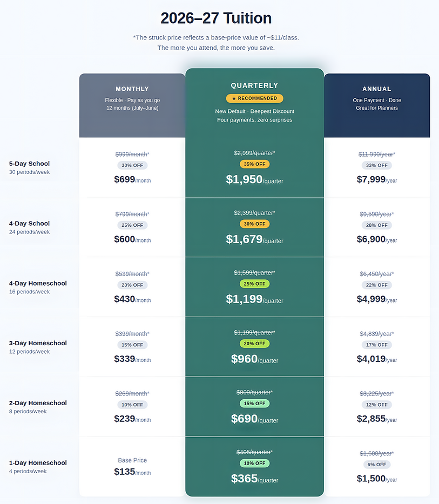Image resolution: width=439 pixels, height=504 pixels.
Task: Click the 35% OFF badge for 5-Day School
Action: pyautogui.click(x=254, y=164)
